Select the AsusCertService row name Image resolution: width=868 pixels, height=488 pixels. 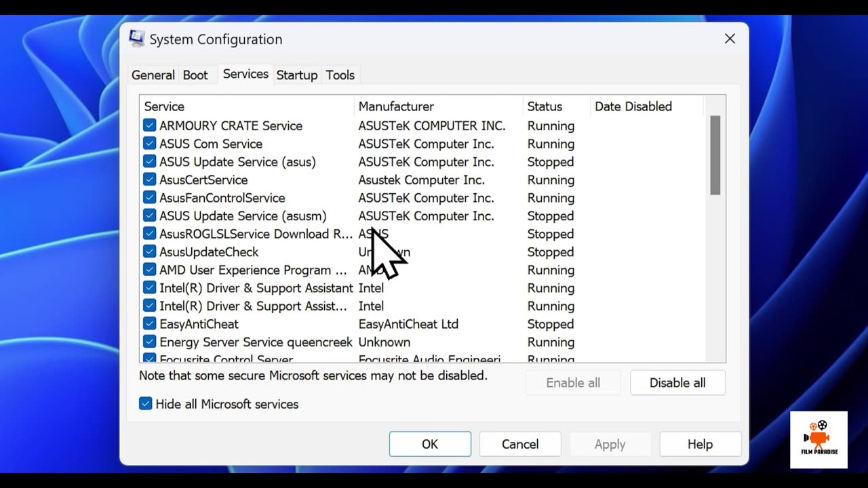point(203,180)
